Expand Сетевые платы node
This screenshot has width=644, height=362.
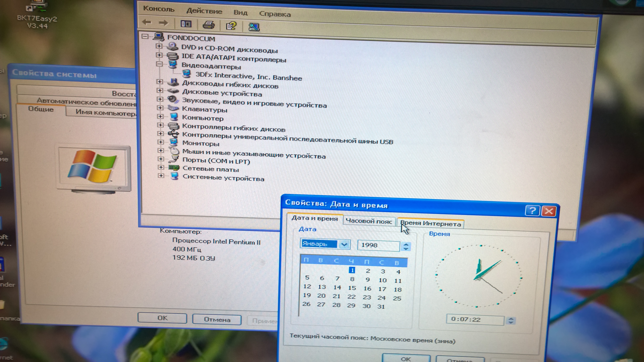click(161, 167)
